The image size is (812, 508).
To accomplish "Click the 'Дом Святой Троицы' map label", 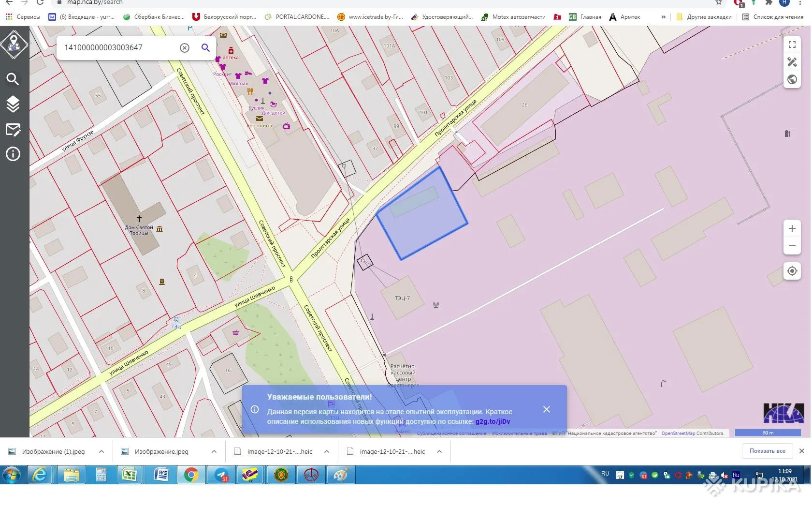I will (x=139, y=230).
